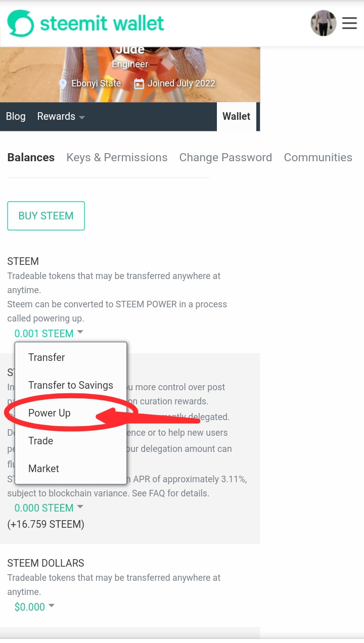Viewport: 364px width, 643px height.
Task: Select Transfer from the menu
Action: click(47, 357)
